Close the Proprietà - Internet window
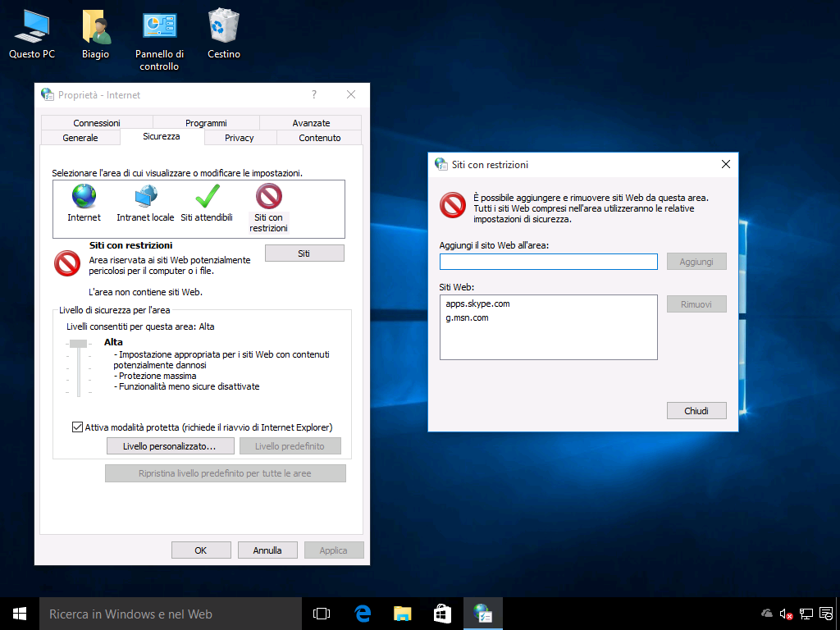840x630 pixels. tap(351, 95)
